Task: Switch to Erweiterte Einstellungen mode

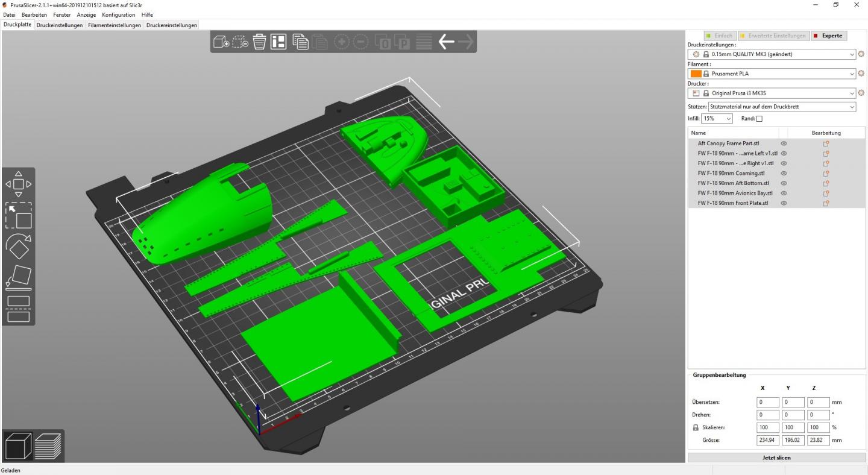Action: pyautogui.click(x=773, y=36)
